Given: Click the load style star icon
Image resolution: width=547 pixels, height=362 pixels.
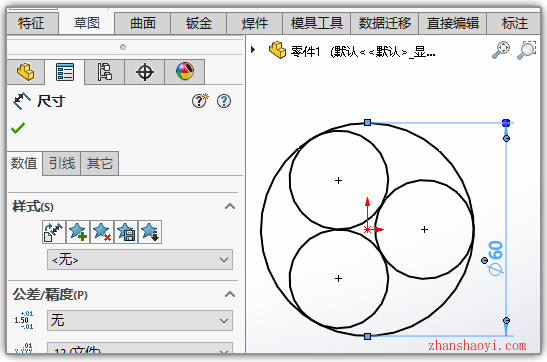Looking at the screenshot, I should point(150,232).
